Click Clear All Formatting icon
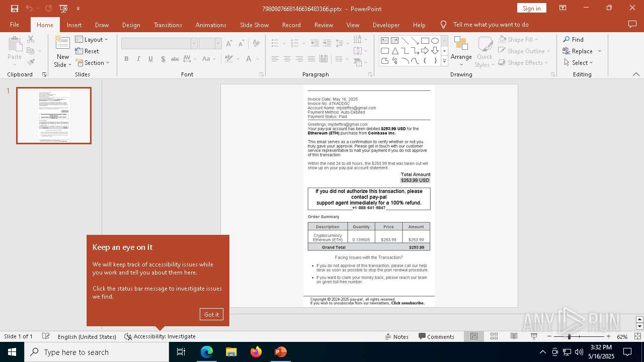 257,43
